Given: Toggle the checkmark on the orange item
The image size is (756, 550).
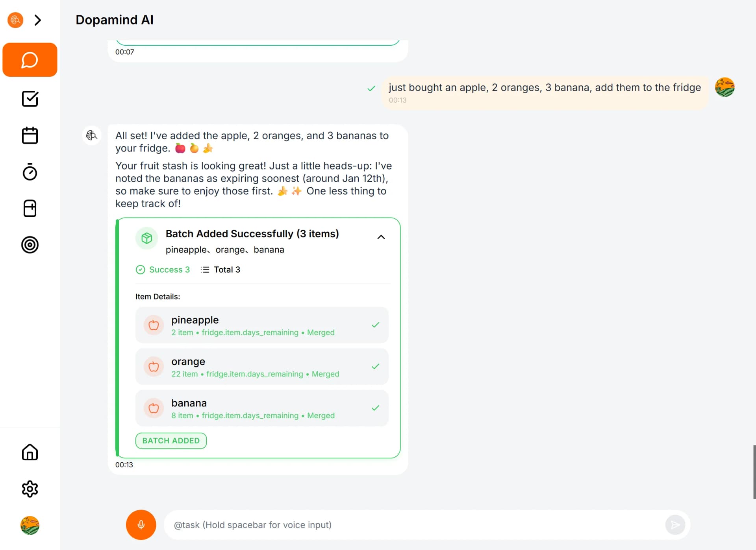Looking at the screenshot, I should point(375,366).
